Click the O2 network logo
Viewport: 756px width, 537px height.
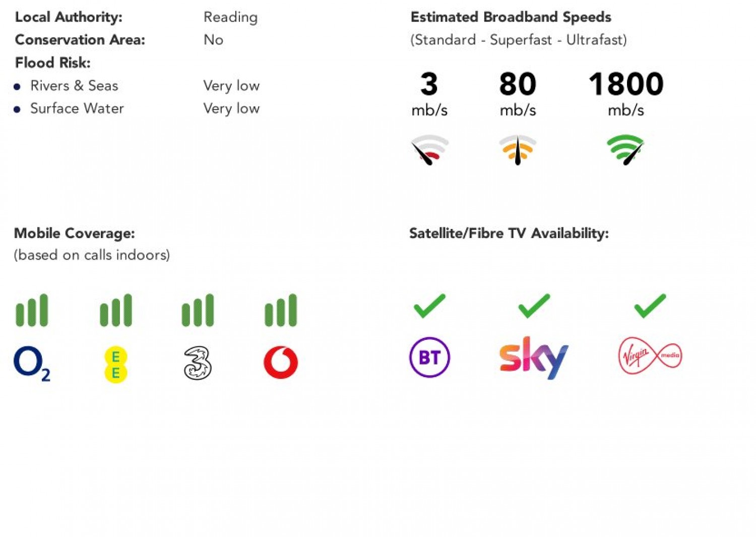point(31,363)
